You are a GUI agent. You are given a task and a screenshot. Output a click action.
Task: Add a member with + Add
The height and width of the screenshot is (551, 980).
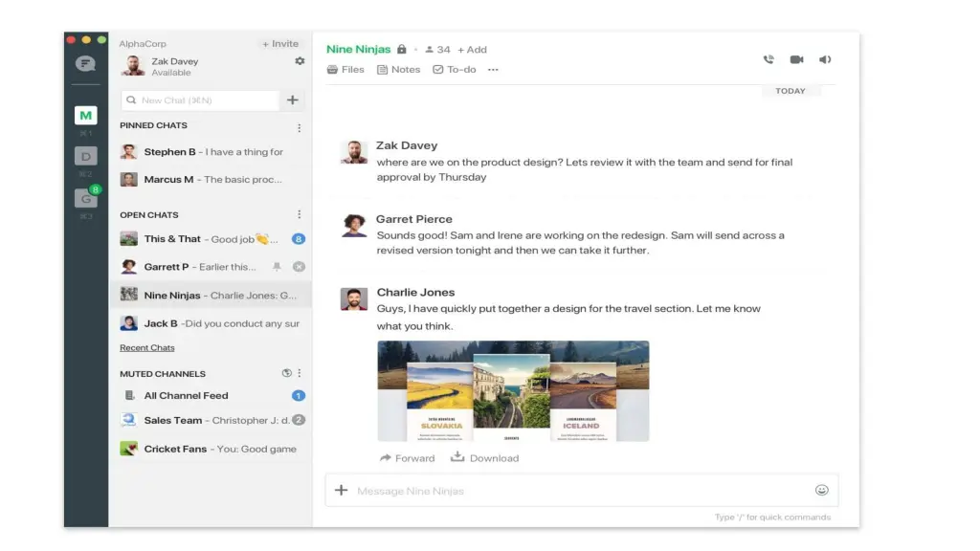[x=472, y=50]
